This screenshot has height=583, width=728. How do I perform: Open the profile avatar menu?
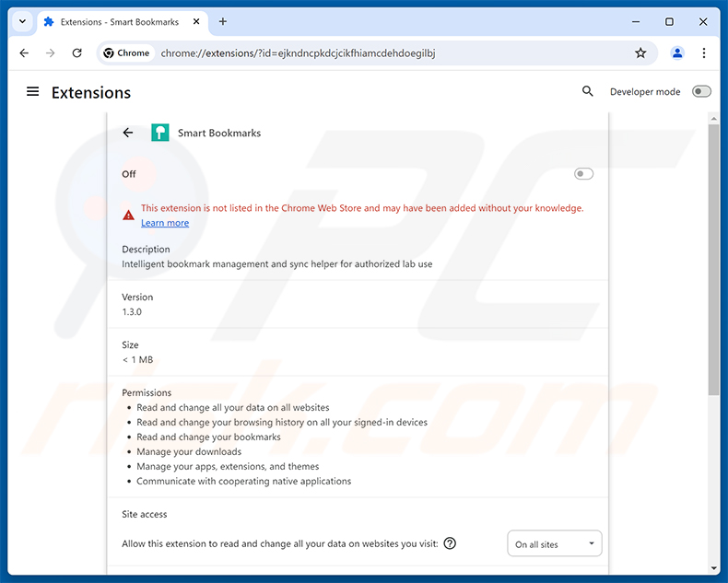[x=677, y=52]
